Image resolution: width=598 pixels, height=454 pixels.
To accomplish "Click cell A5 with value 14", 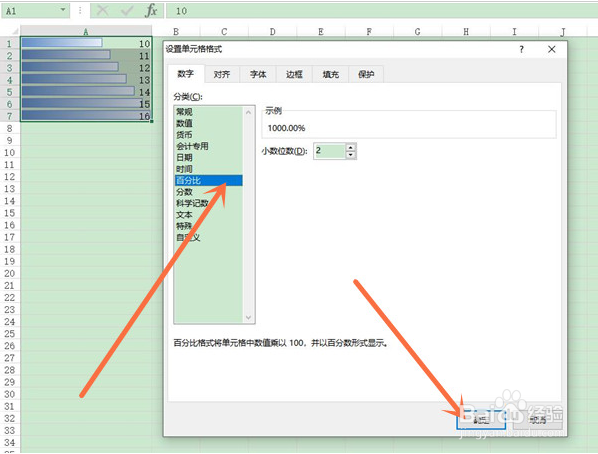I will click(x=86, y=92).
